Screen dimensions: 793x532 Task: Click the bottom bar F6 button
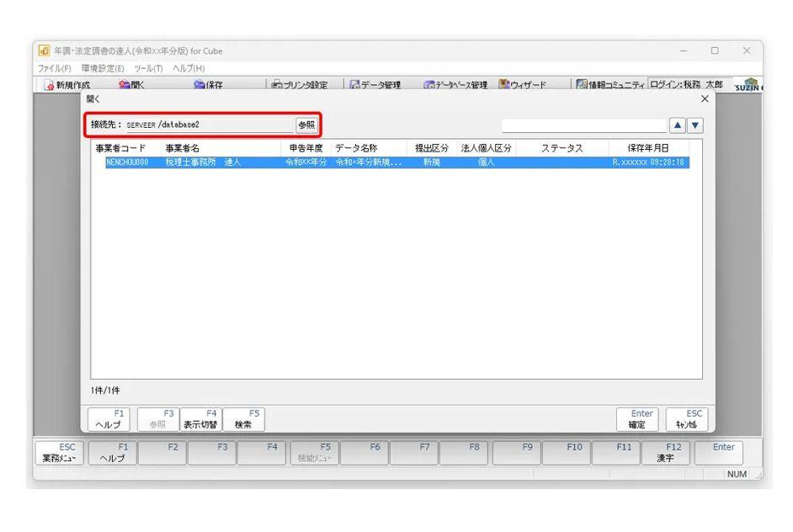point(365,453)
